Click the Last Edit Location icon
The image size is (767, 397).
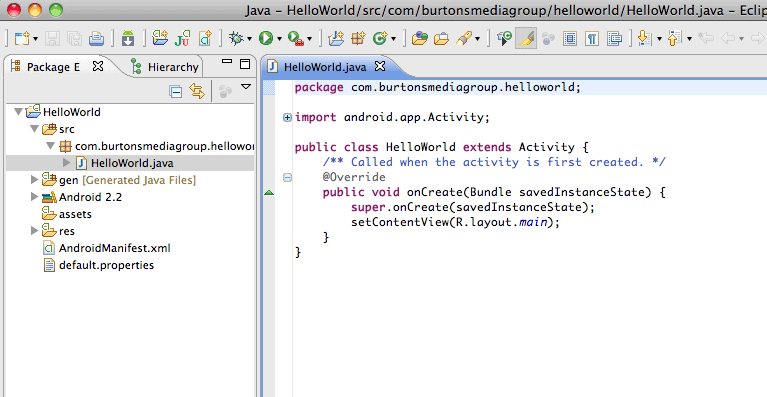(x=706, y=38)
